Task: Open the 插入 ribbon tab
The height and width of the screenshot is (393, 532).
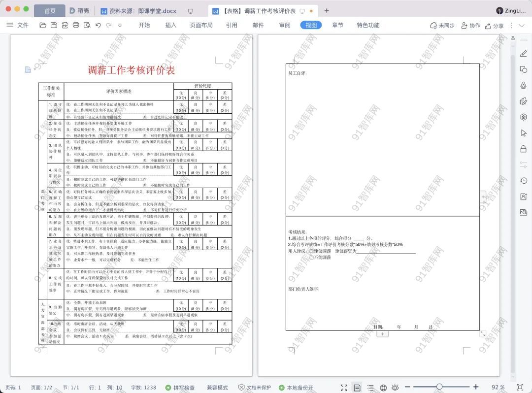Action: tap(170, 25)
